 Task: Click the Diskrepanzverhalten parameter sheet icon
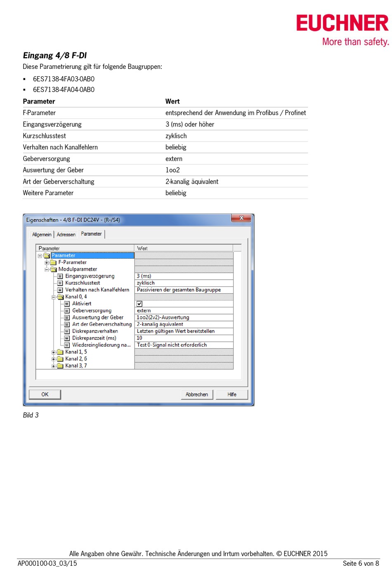click(67, 331)
